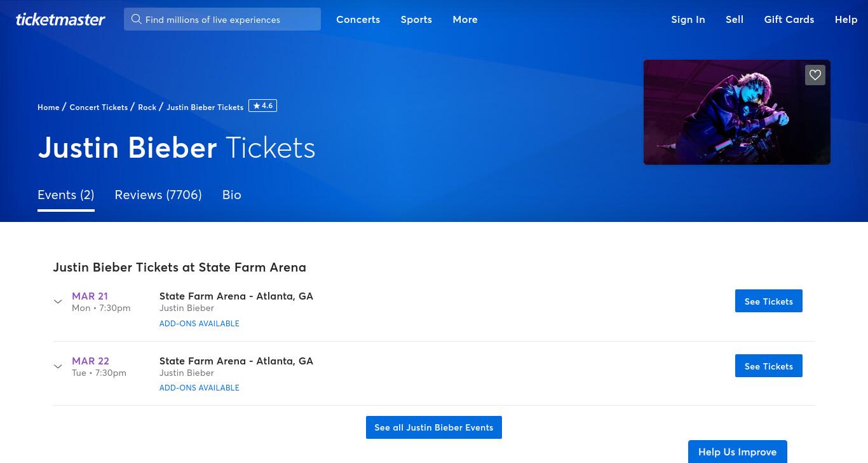The image size is (868, 463).
Task: See tickets for the MAR 21 show
Action: pos(769,301)
